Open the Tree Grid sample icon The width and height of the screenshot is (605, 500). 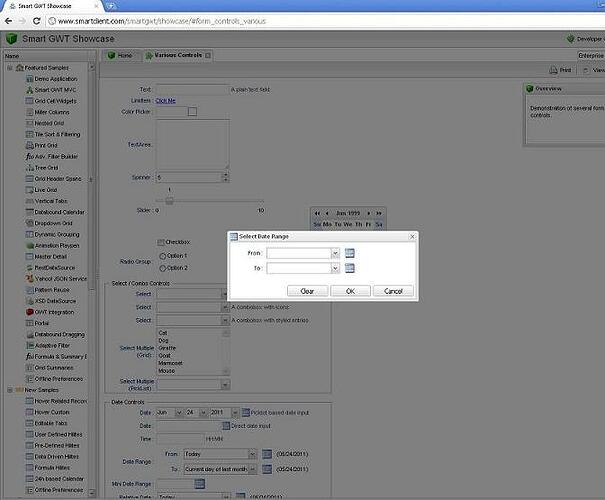pos(29,168)
